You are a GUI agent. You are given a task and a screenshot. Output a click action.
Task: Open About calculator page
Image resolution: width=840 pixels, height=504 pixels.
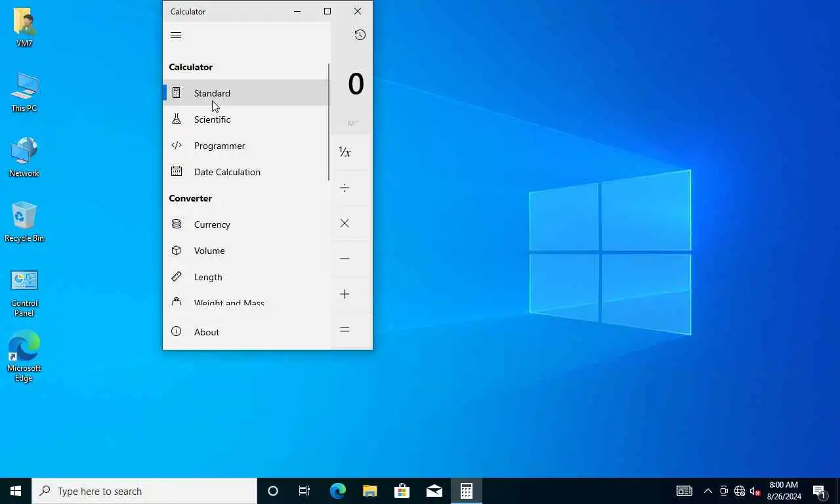click(x=245, y=332)
